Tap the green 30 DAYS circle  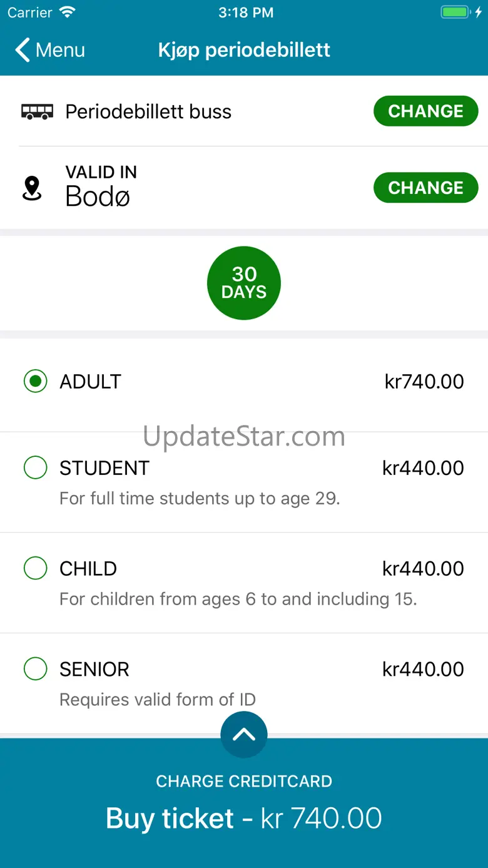click(244, 283)
